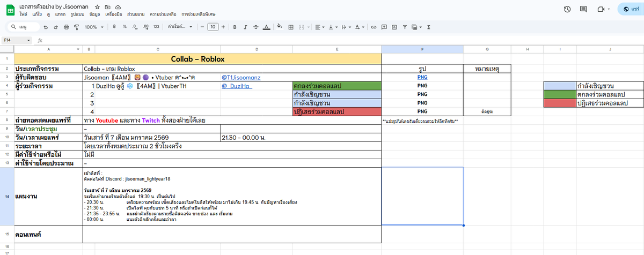Select the column F header

coord(422,49)
